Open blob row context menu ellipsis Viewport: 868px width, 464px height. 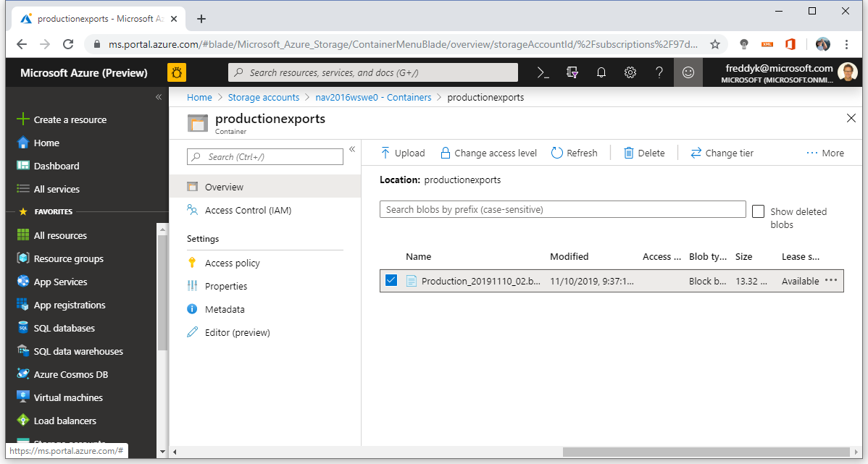click(x=831, y=280)
